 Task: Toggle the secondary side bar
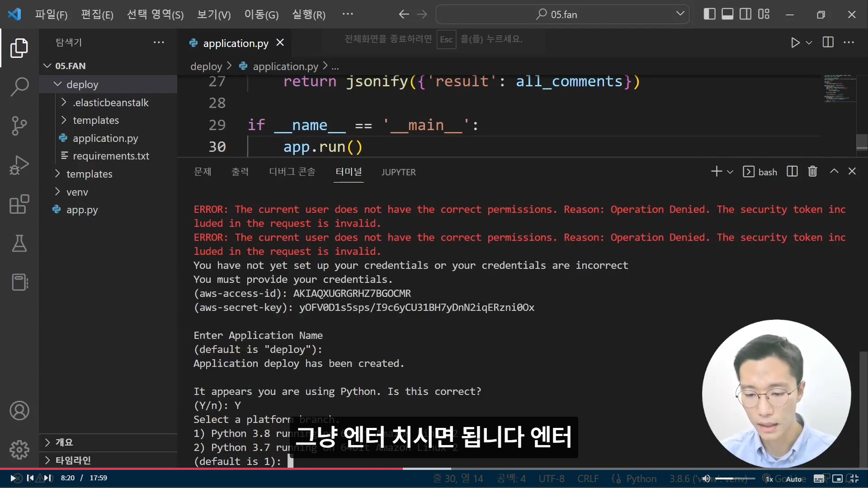click(745, 14)
